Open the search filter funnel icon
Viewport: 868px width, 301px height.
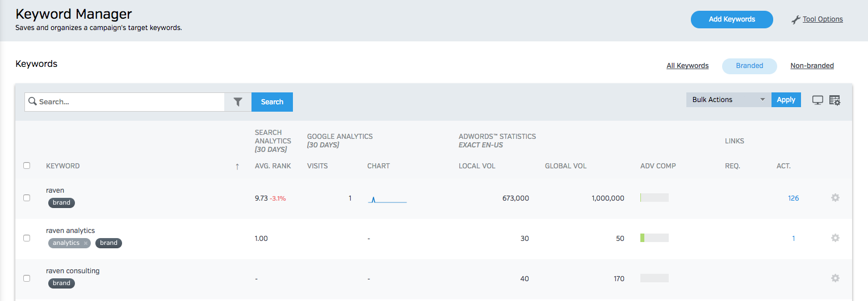point(238,102)
